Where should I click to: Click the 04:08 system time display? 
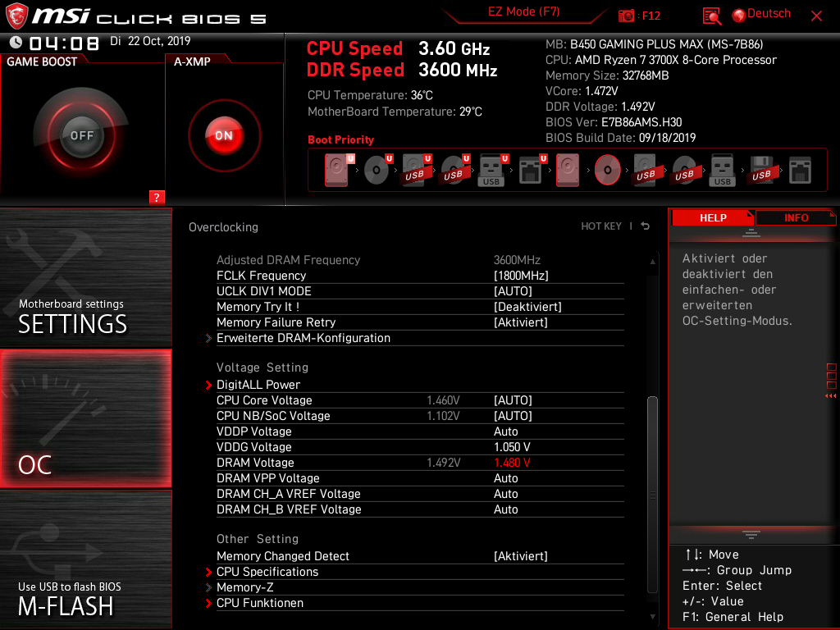click(64, 43)
